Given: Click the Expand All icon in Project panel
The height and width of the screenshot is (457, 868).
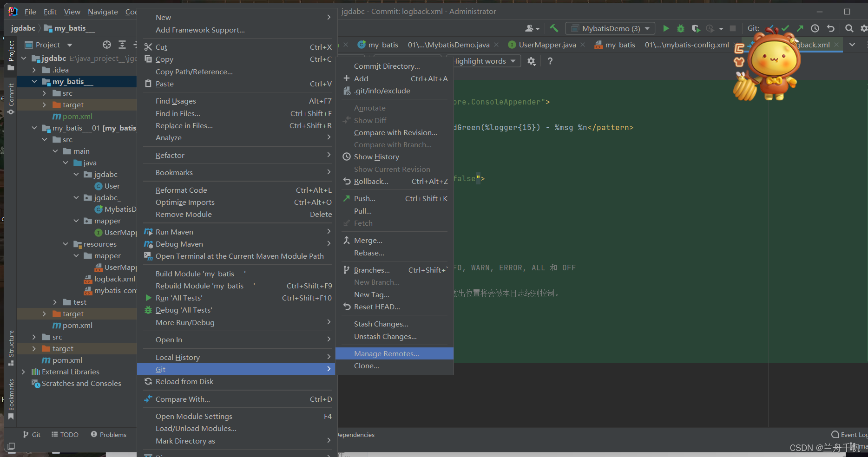Looking at the screenshot, I should 122,45.
